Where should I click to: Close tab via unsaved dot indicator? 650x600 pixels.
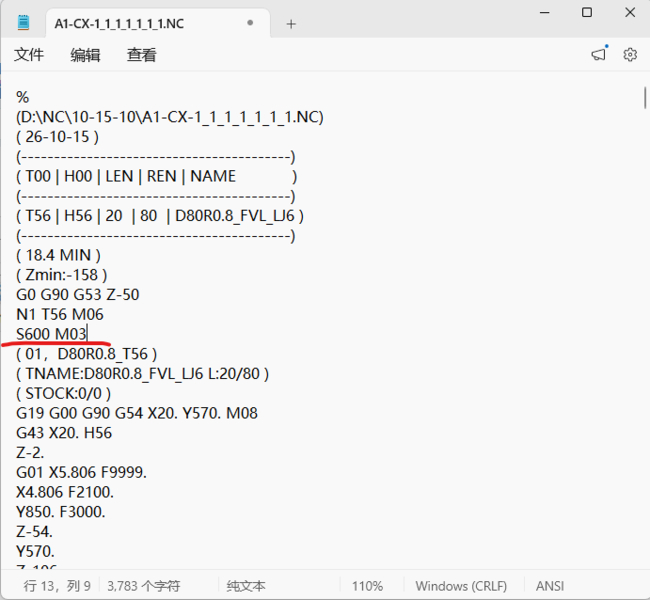[x=250, y=23]
